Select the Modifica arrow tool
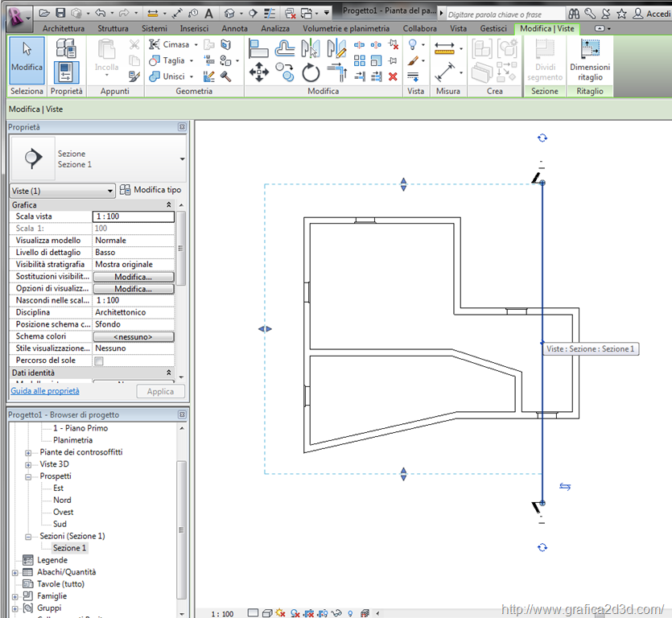 click(x=27, y=58)
